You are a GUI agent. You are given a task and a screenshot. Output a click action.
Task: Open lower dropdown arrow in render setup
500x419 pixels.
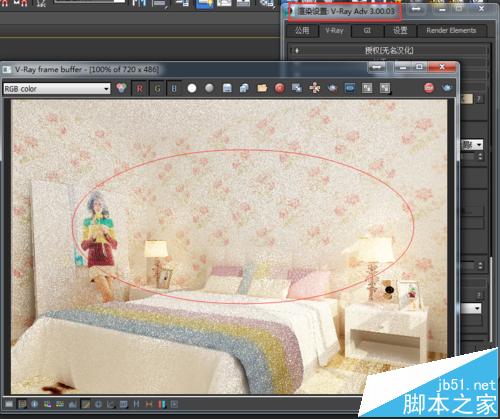(x=477, y=308)
